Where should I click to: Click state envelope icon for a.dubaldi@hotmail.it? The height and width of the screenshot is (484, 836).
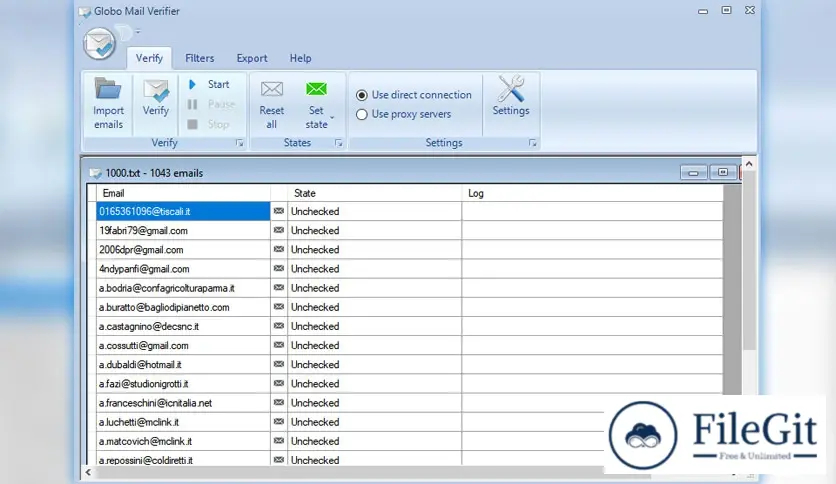pos(279,364)
